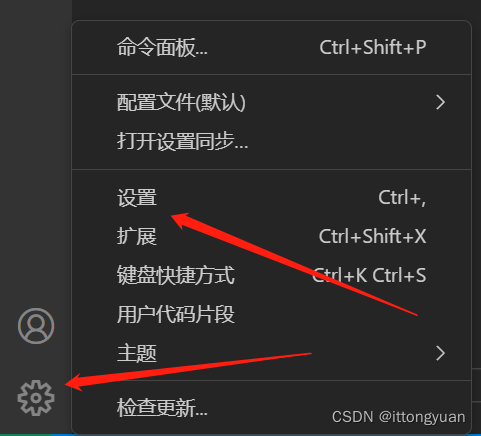The width and height of the screenshot is (481, 436).
Task: Select the 主题 menu item
Action: 272,353
